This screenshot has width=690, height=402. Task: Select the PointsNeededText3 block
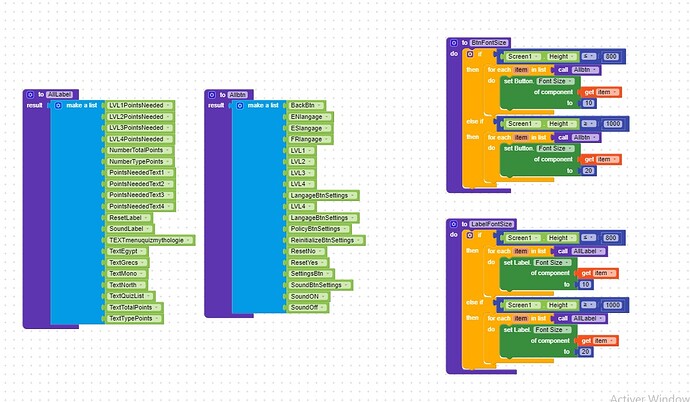[x=140, y=195]
